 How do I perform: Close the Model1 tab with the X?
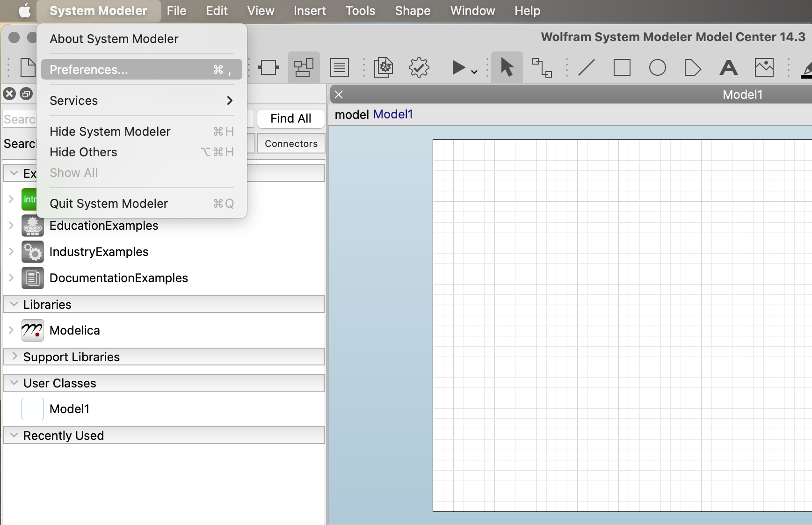point(339,95)
